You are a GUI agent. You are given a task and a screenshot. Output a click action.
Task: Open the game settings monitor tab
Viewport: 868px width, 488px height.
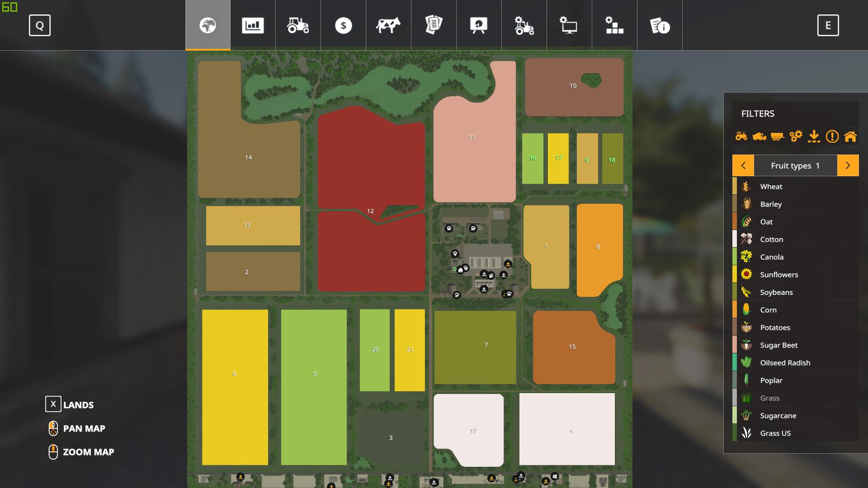tap(569, 26)
